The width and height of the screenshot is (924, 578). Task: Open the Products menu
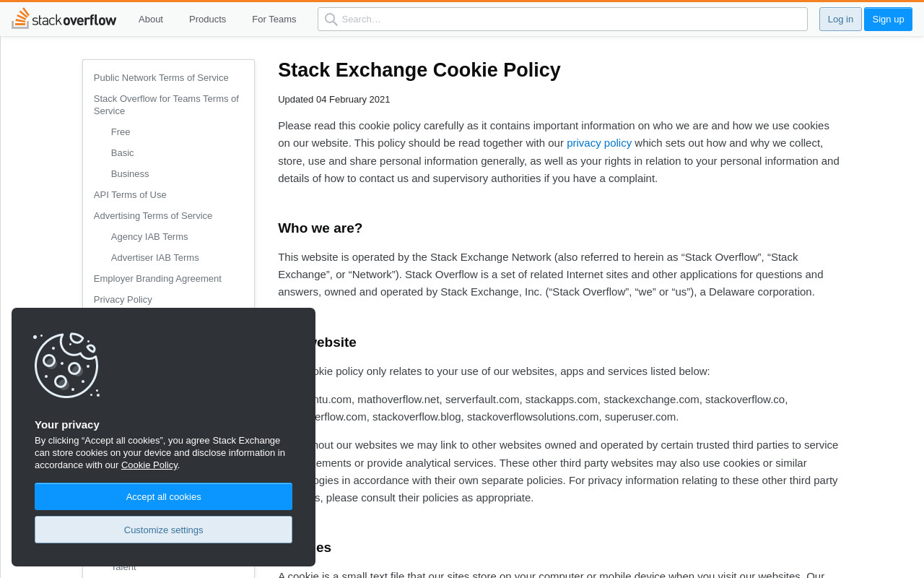[x=207, y=20]
